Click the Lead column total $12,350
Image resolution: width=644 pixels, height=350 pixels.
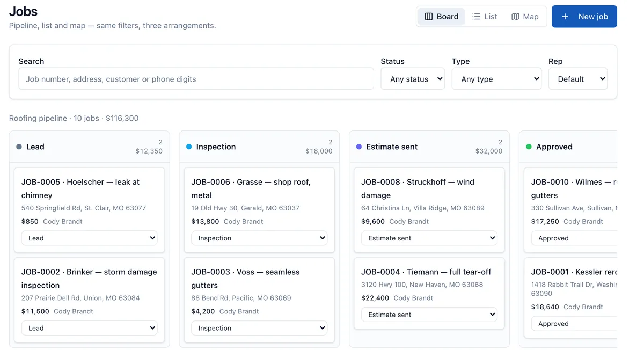pyautogui.click(x=149, y=151)
